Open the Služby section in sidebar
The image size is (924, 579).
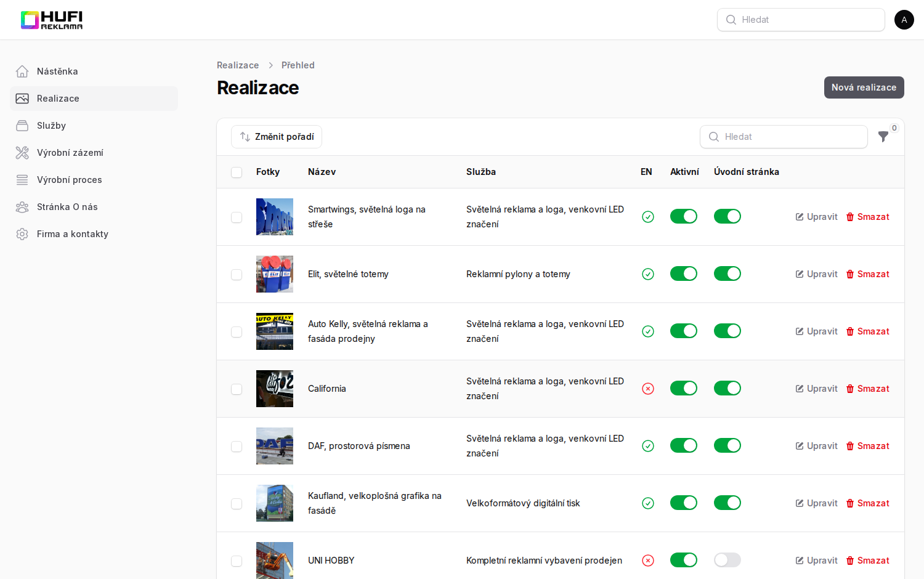click(x=94, y=126)
